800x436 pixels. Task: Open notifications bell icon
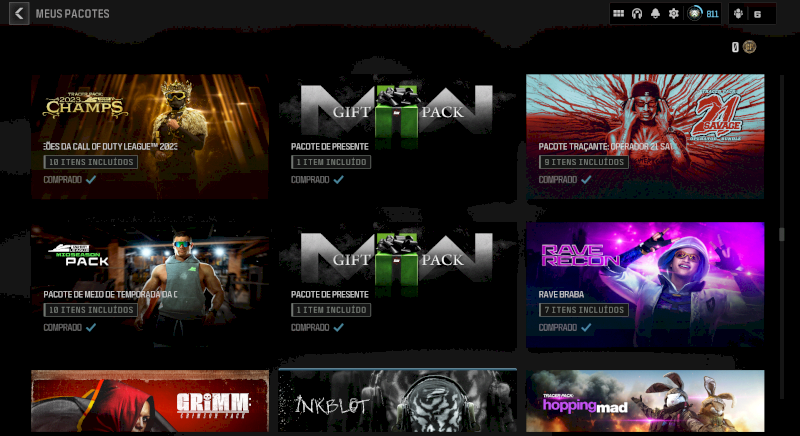point(655,14)
